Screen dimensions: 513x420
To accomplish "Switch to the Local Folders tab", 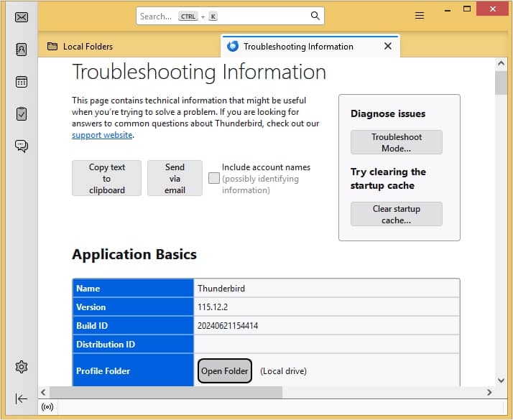I will tap(129, 47).
